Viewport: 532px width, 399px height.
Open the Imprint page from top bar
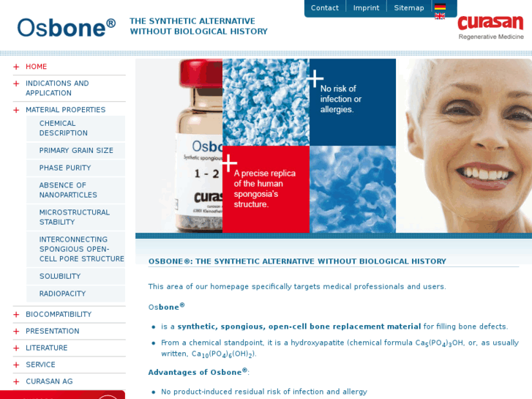366,8
